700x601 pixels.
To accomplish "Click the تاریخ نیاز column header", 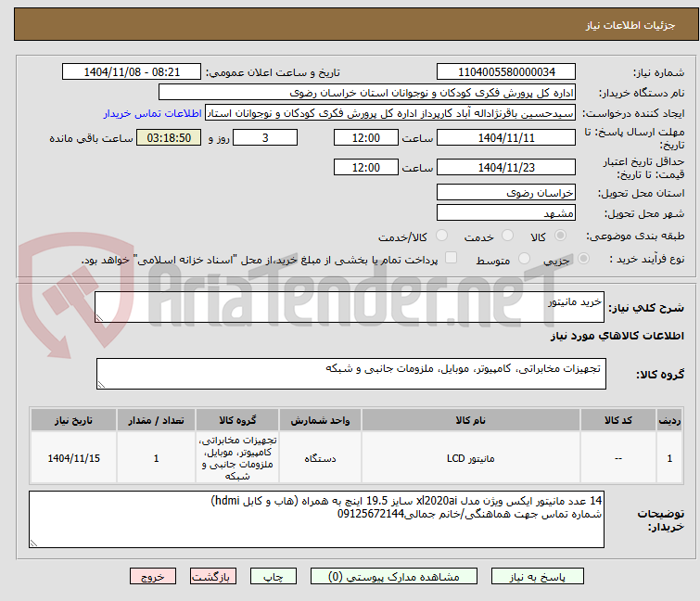I will pyautogui.click(x=73, y=420).
